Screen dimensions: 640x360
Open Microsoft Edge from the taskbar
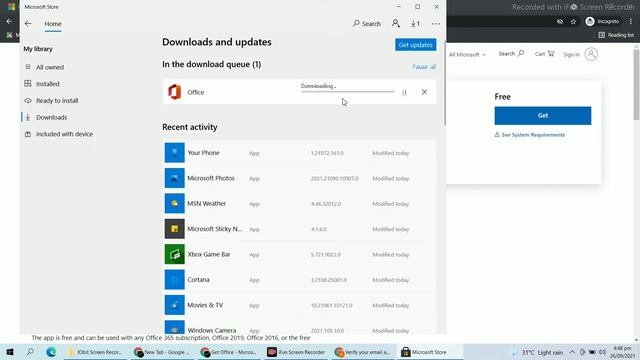coord(51,352)
